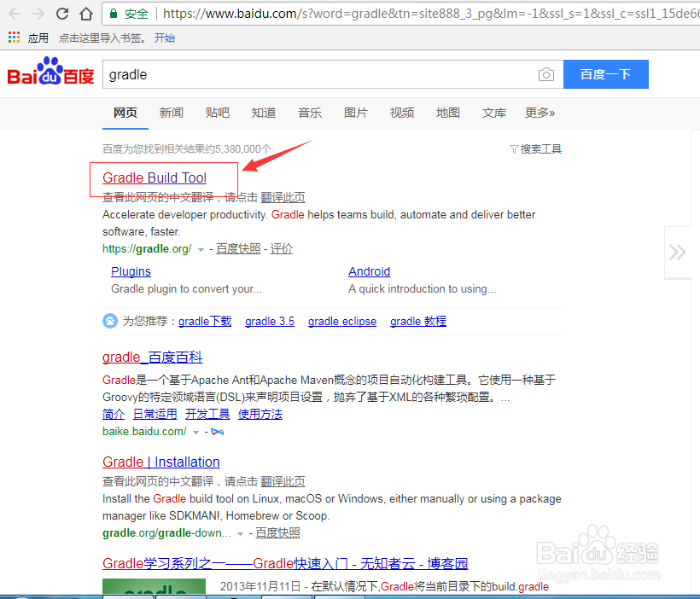Click the 百度一下 search button
This screenshot has width=700, height=599.
606,74
